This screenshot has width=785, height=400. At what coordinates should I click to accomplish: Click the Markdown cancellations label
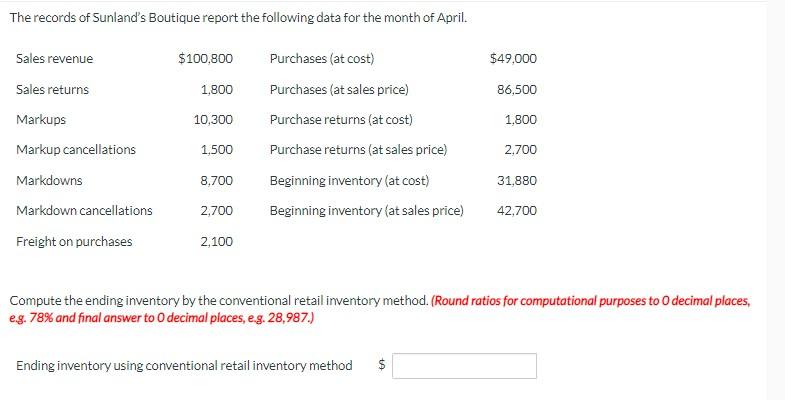pos(84,210)
